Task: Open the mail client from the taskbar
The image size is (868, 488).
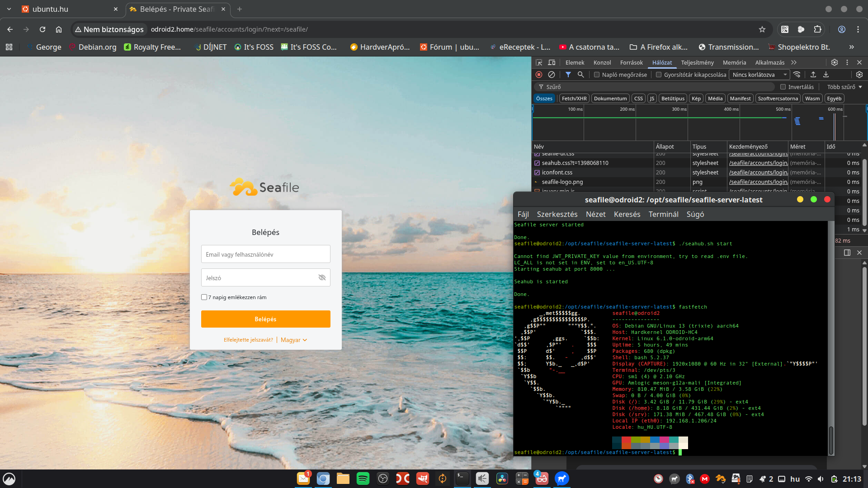Action: [303, 479]
